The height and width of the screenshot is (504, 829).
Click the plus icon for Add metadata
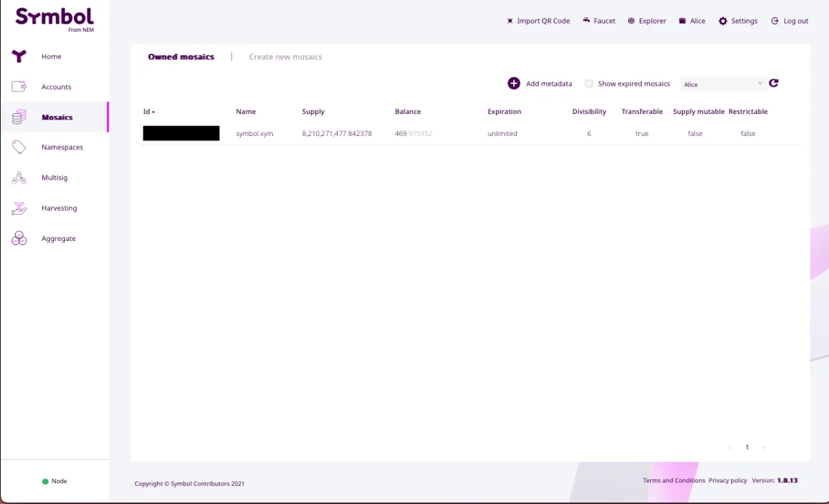tap(514, 84)
